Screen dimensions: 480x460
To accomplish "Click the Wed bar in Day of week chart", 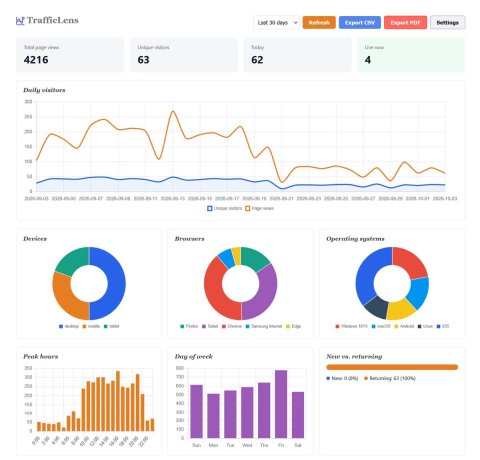I will [247, 413].
